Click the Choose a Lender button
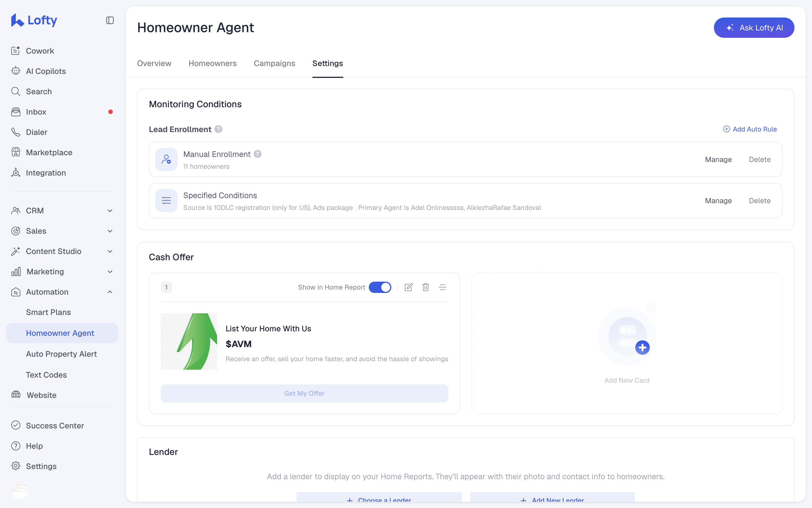 click(x=379, y=497)
